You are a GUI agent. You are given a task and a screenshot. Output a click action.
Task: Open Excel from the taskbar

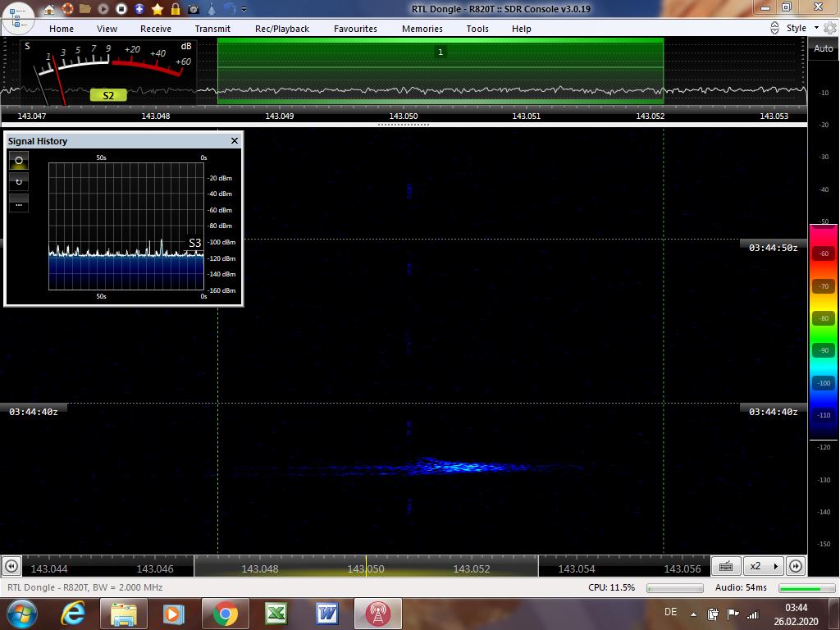(276, 614)
